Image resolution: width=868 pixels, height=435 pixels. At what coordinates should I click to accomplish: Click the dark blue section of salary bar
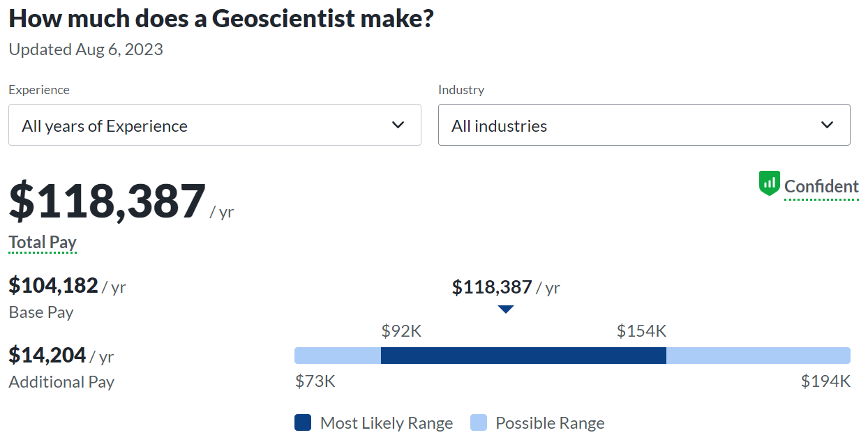(x=523, y=356)
